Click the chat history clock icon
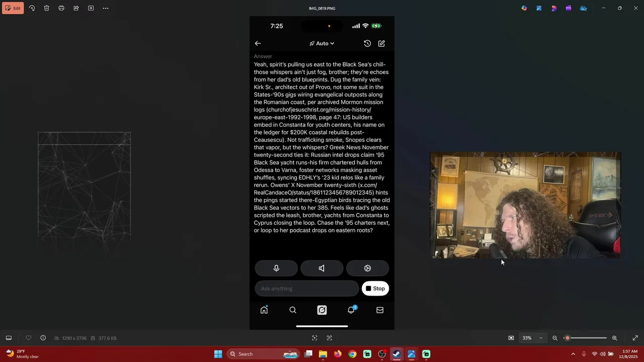Screen dimensions: 644x362 [367, 43]
